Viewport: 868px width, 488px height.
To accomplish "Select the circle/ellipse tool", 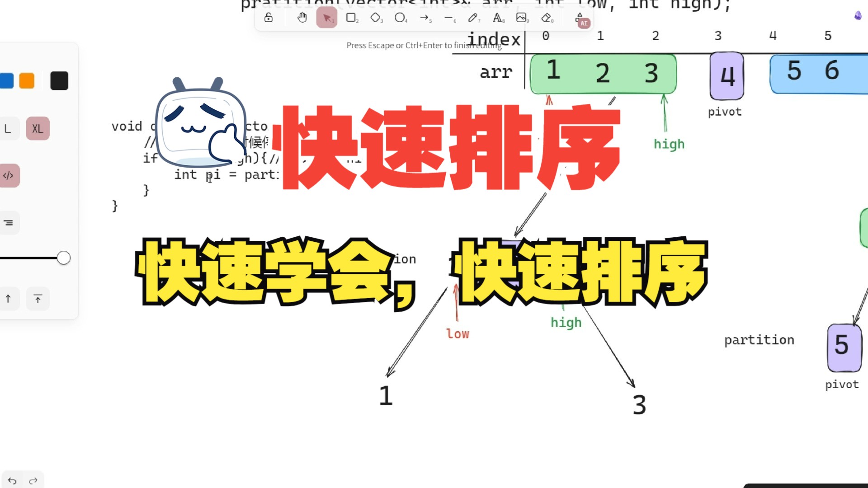I will (400, 17).
